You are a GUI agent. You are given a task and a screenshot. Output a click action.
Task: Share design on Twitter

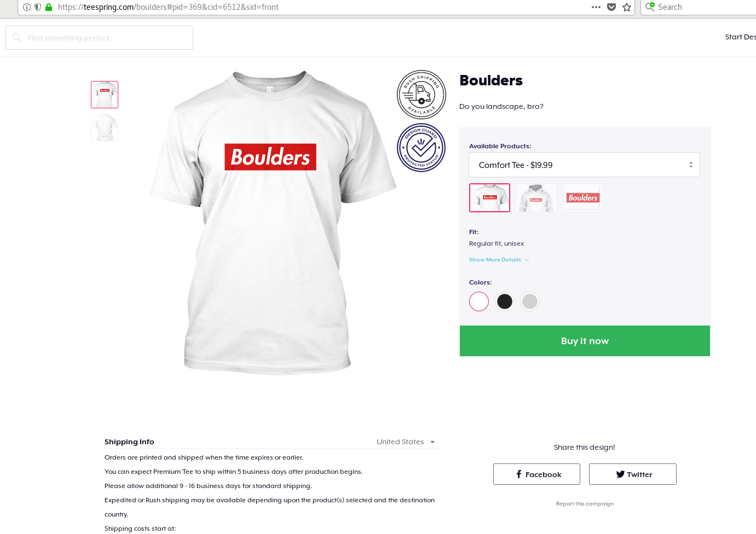(633, 474)
